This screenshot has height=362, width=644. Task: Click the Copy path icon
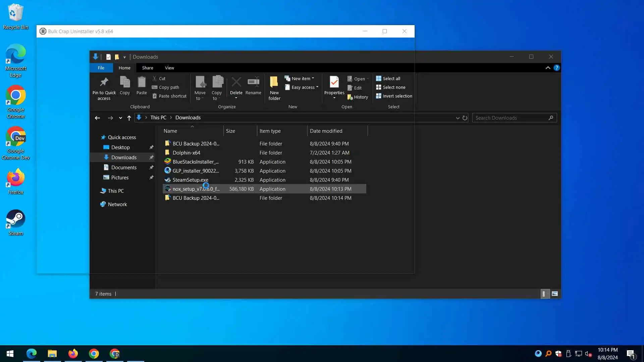point(155,87)
